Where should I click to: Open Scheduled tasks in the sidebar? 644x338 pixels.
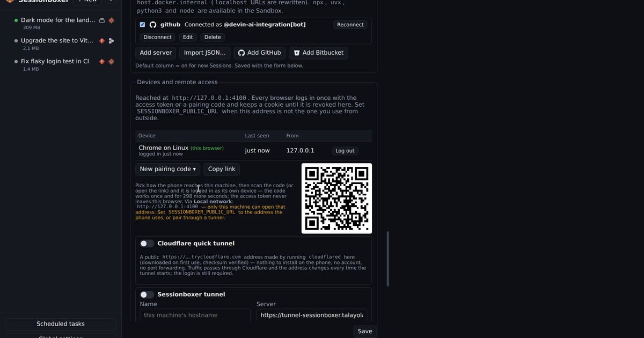click(61, 324)
